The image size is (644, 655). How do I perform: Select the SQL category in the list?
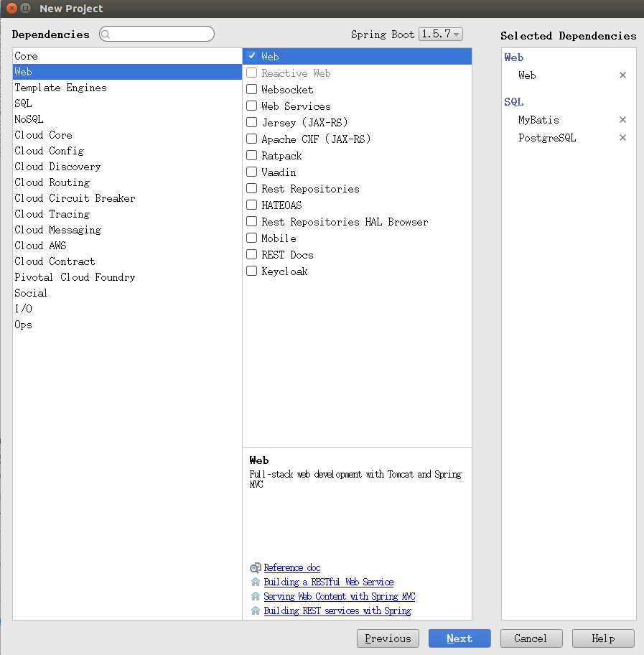[x=127, y=103]
